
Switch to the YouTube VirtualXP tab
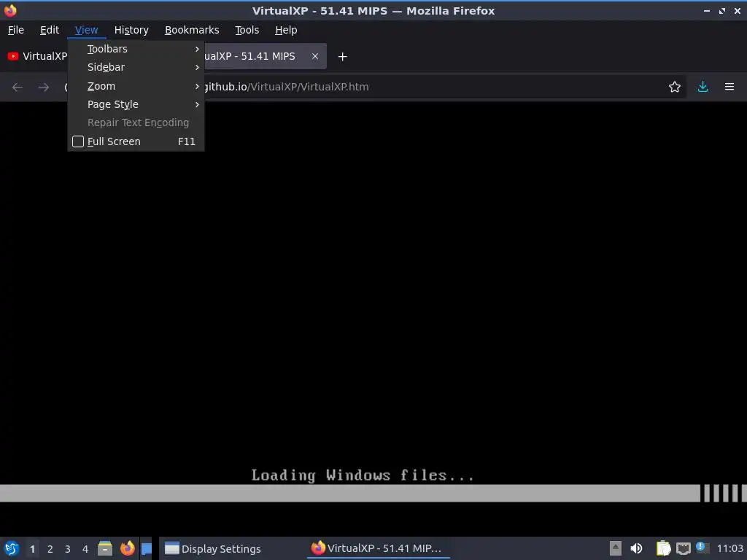point(36,56)
